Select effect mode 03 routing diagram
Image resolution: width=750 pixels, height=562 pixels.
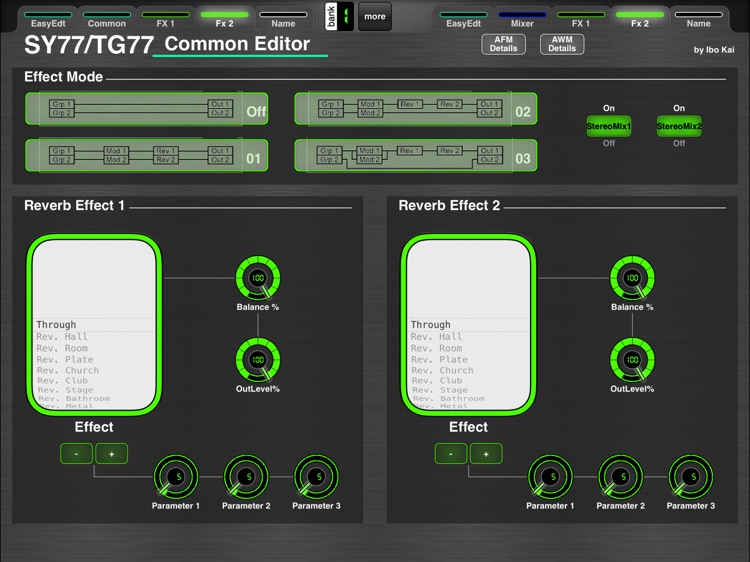[416, 155]
